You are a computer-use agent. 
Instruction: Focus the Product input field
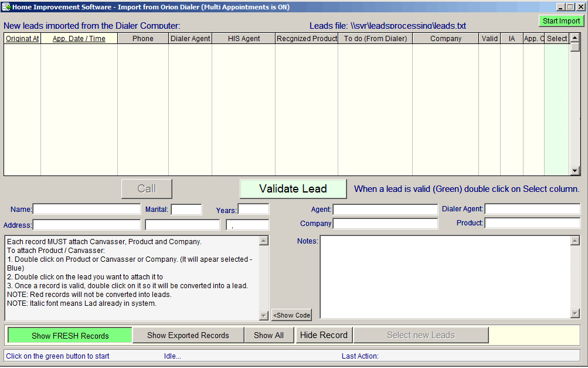coord(532,223)
